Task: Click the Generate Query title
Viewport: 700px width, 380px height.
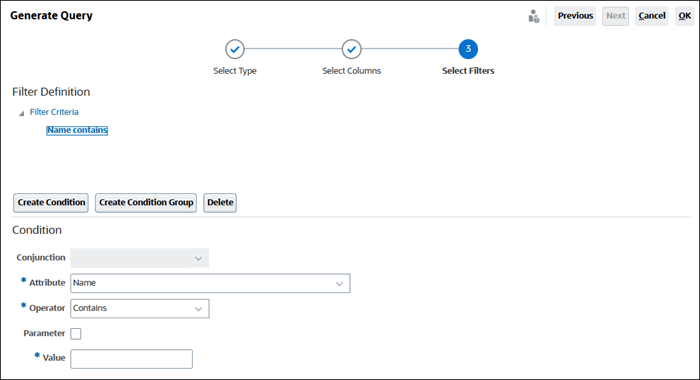Action: pos(51,16)
